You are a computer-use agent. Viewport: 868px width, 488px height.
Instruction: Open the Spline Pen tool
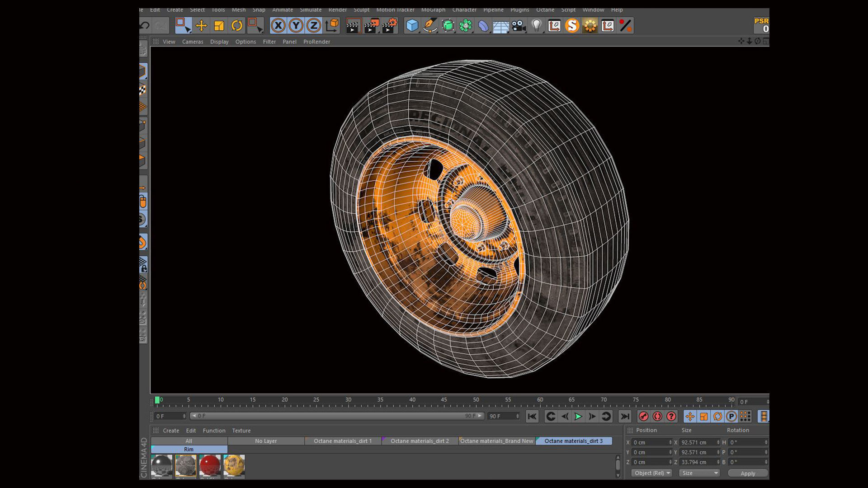(430, 26)
